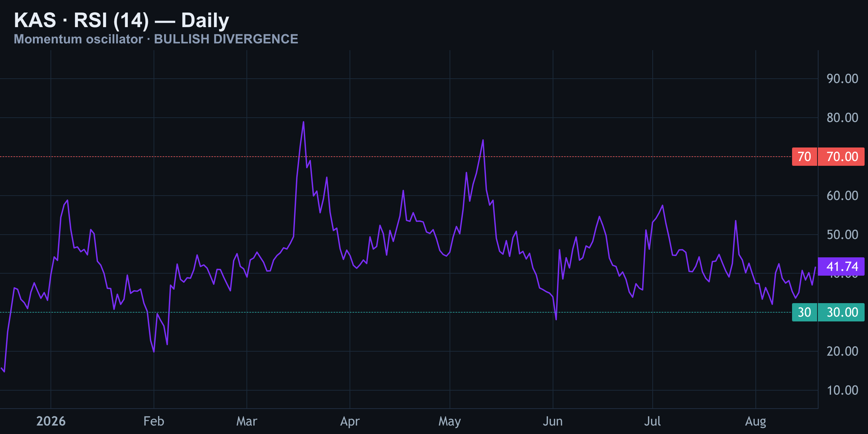Click the purple 41.74 current RSI value tag
Image resolution: width=868 pixels, height=434 pixels.
point(841,267)
